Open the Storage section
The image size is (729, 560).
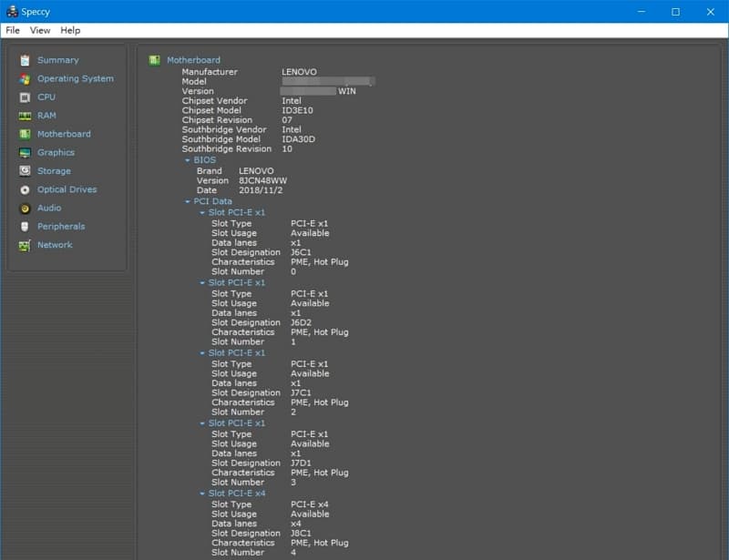point(54,171)
